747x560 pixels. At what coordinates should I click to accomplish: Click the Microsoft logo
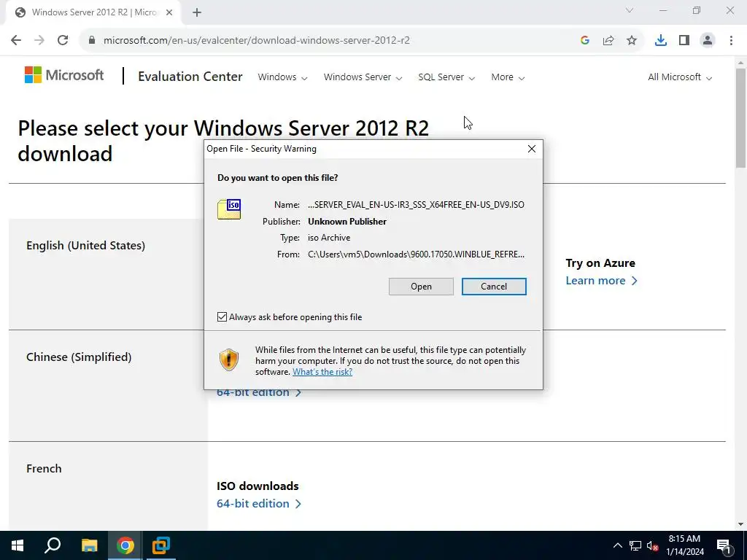[64, 75]
